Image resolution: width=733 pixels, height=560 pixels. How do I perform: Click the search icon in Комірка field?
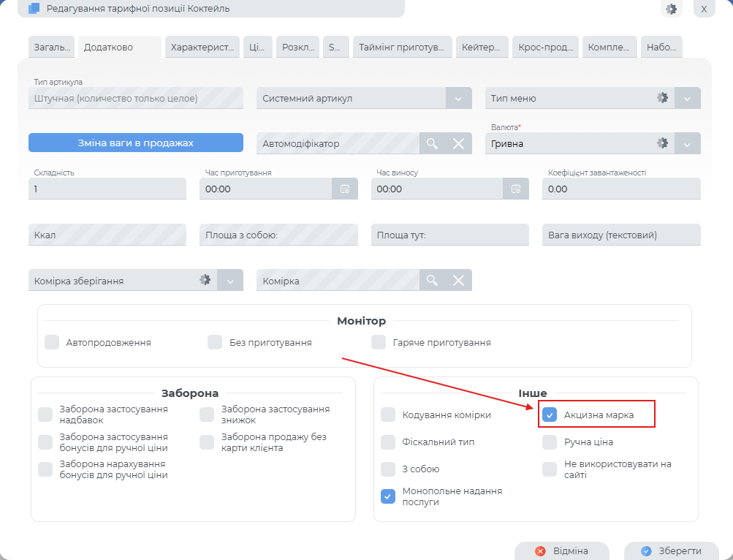[433, 281]
